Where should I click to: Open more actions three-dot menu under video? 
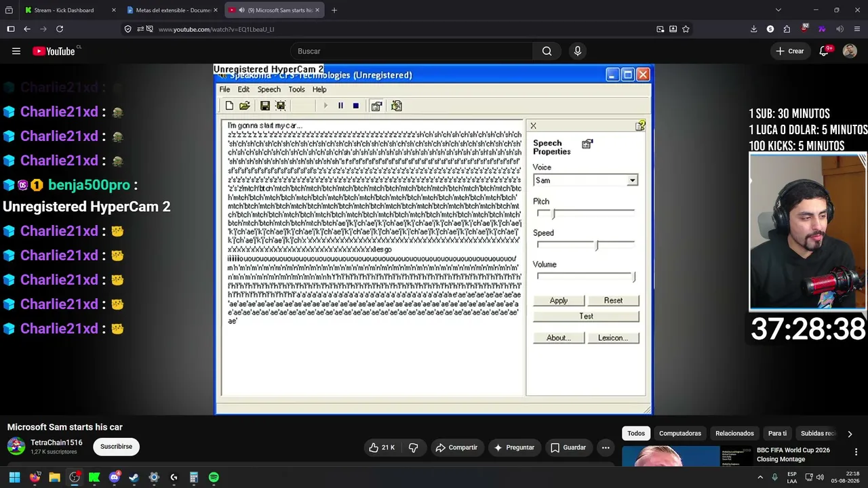click(x=606, y=447)
